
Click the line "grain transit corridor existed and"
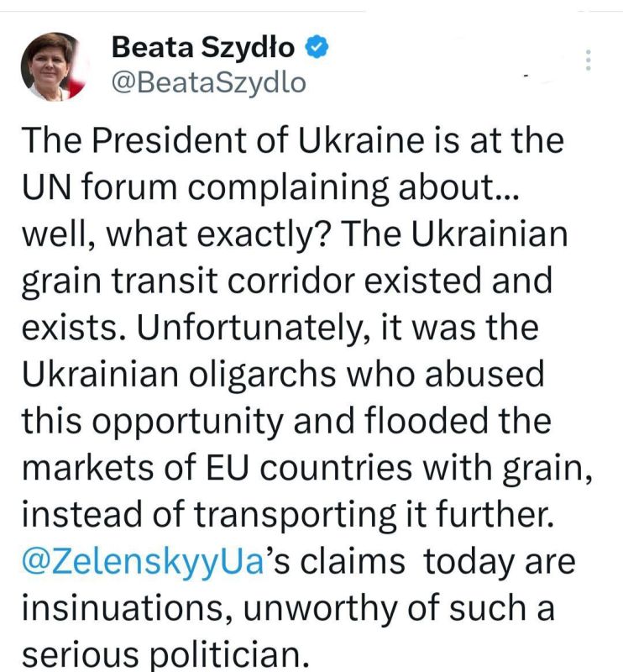point(287,281)
